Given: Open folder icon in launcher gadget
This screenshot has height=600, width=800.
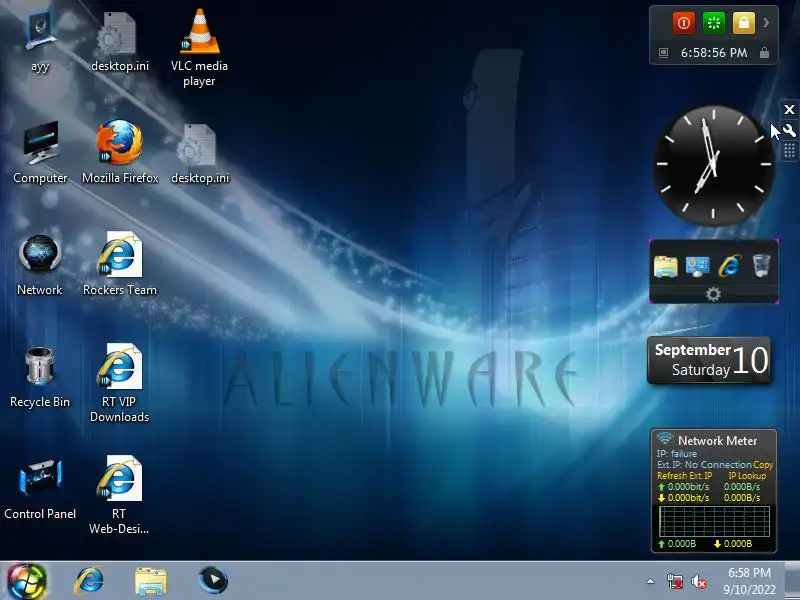Looking at the screenshot, I should point(666,266).
